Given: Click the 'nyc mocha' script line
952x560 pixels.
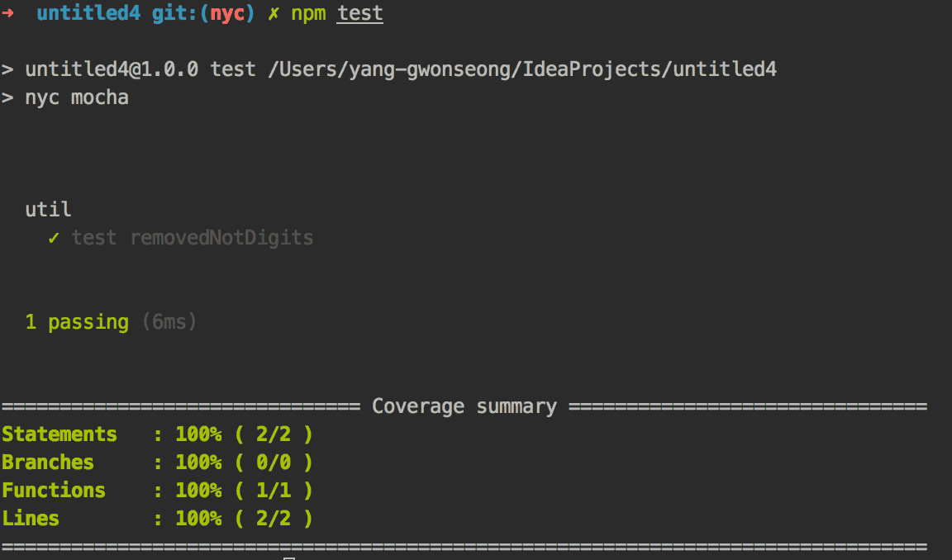Looking at the screenshot, I should (77, 97).
